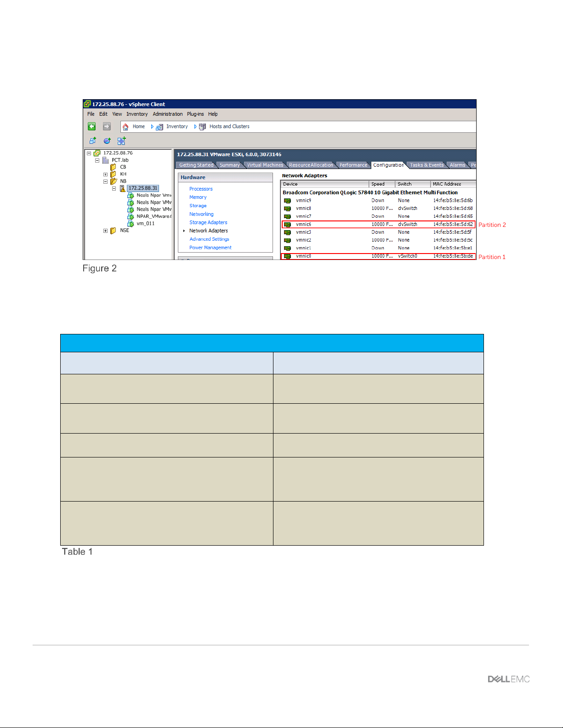Open the Help menu
The image size is (563, 728).
[x=213, y=114]
